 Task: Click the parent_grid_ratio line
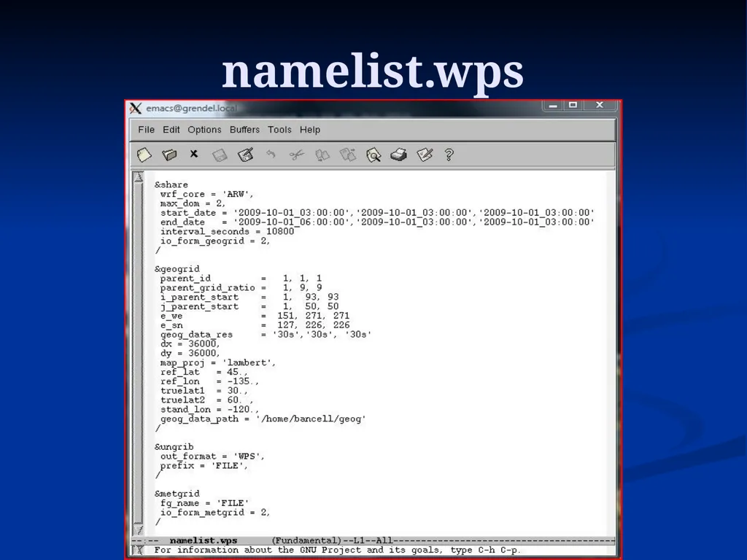241,287
